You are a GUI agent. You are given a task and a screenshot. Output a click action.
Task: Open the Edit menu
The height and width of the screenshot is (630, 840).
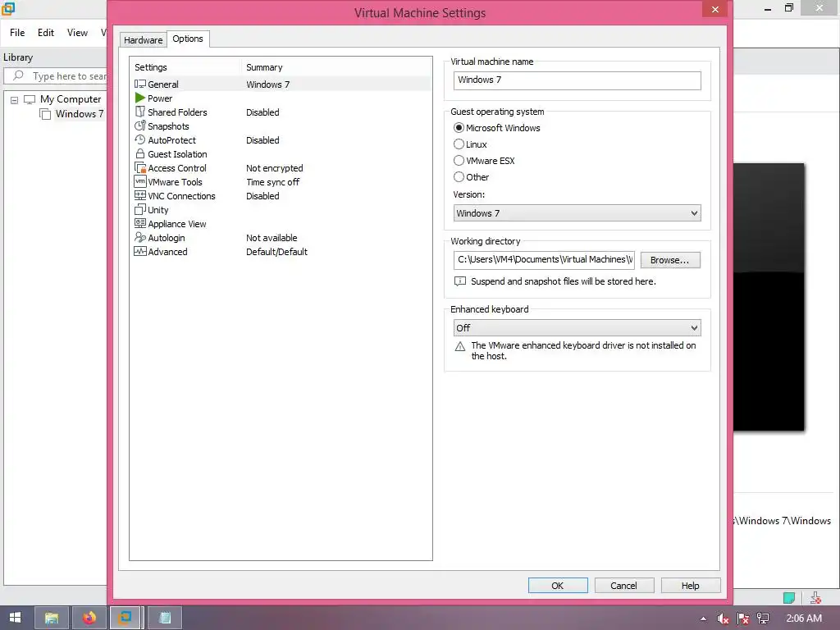(x=46, y=33)
